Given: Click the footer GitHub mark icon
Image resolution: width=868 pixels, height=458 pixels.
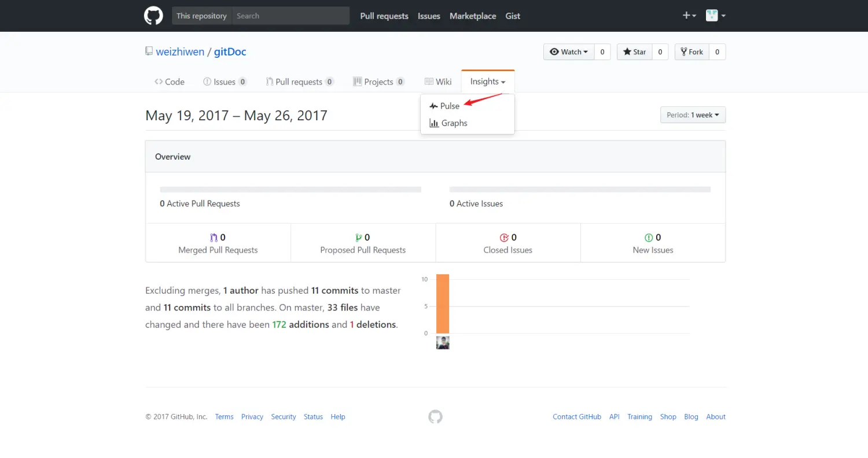Looking at the screenshot, I should (x=435, y=416).
